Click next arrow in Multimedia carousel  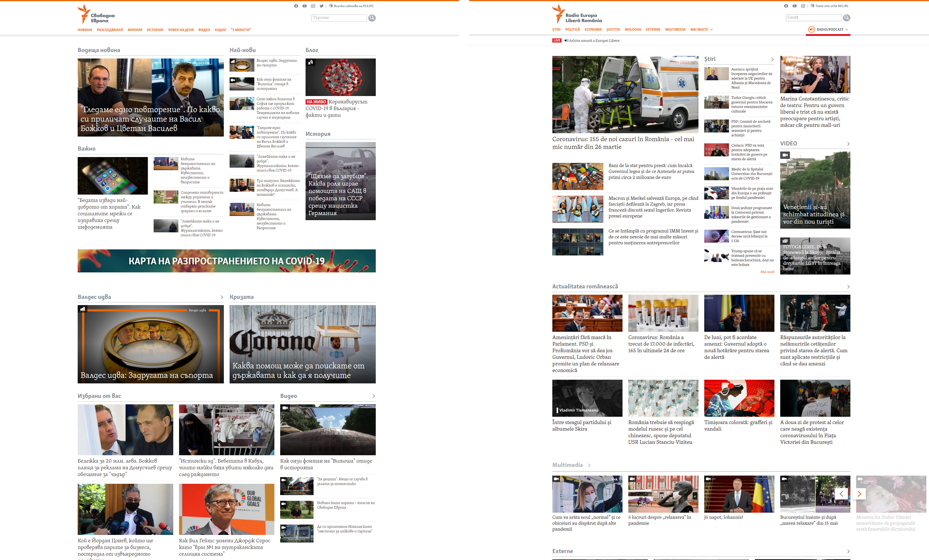click(859, 494)
